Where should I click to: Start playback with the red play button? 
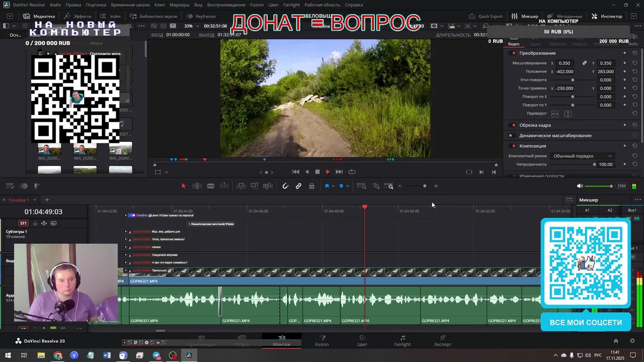coord(328,172)
